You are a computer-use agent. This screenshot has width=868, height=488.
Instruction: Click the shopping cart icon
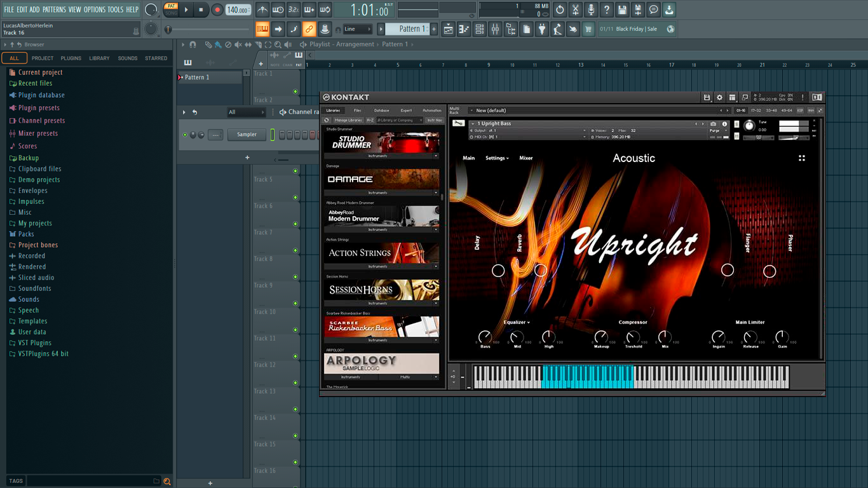pyautogui.click(x=588, y=29)
